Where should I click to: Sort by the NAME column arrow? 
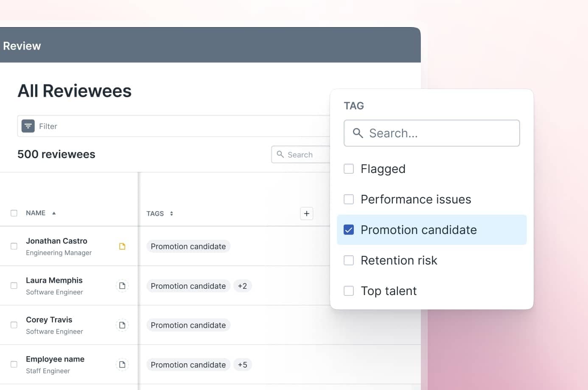(x=54, y=213)
